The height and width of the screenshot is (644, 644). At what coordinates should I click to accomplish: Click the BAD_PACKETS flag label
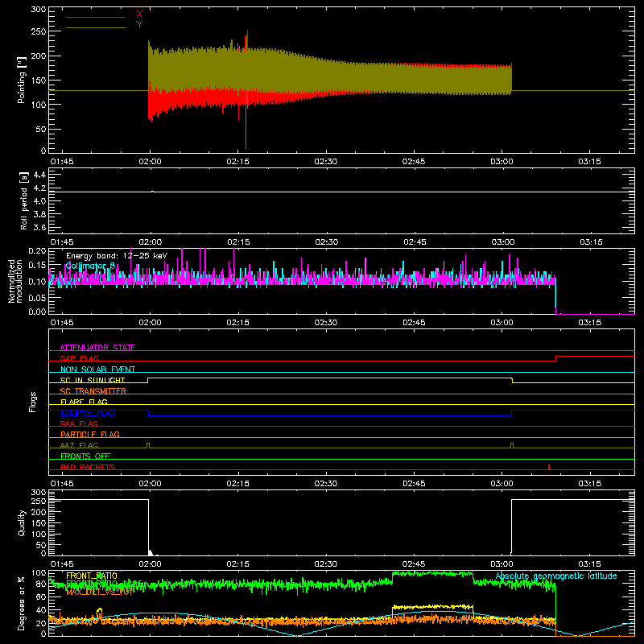(x=88, y=467)
